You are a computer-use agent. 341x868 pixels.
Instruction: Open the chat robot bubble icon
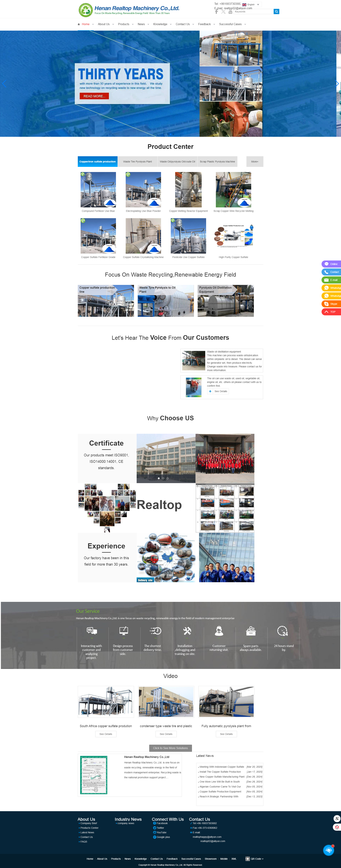[x=329, y=850]
